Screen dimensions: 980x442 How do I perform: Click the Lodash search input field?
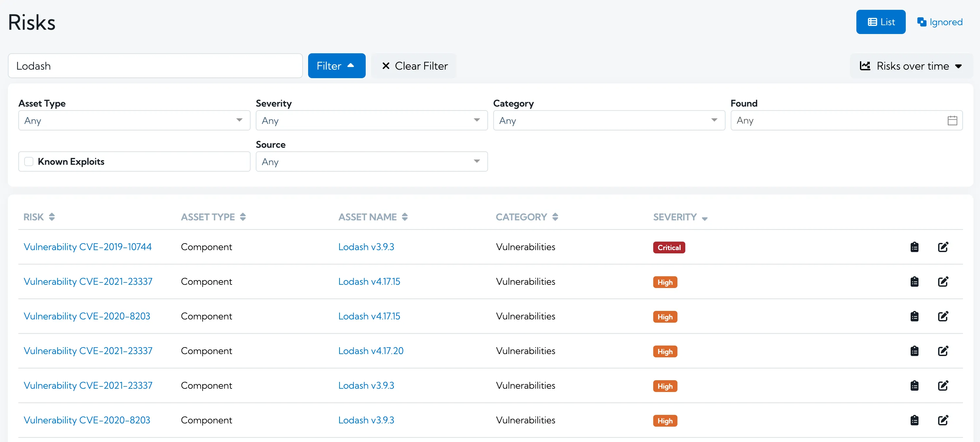point(155,66)
